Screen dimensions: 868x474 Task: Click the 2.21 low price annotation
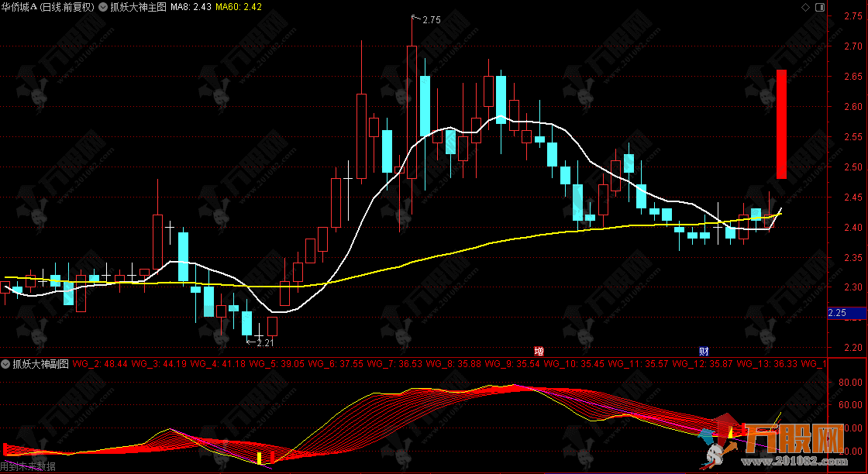pos(264,342)
